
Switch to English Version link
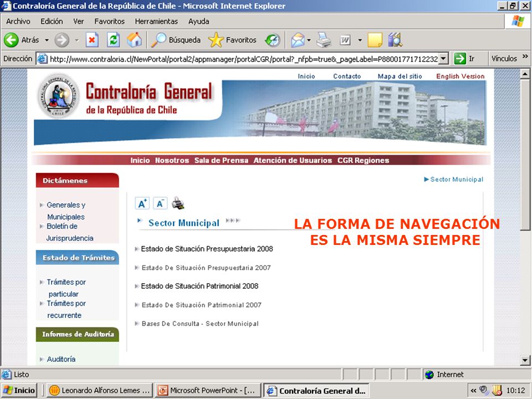click(460, 76)
